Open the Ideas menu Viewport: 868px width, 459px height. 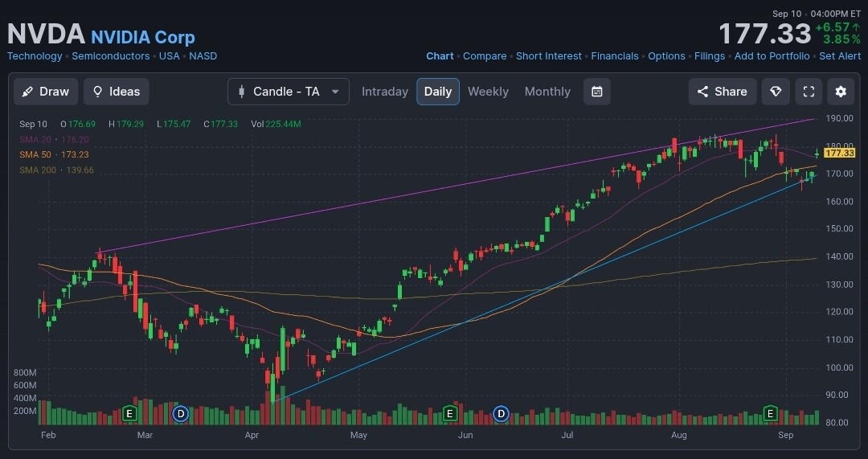coord(116,92)
